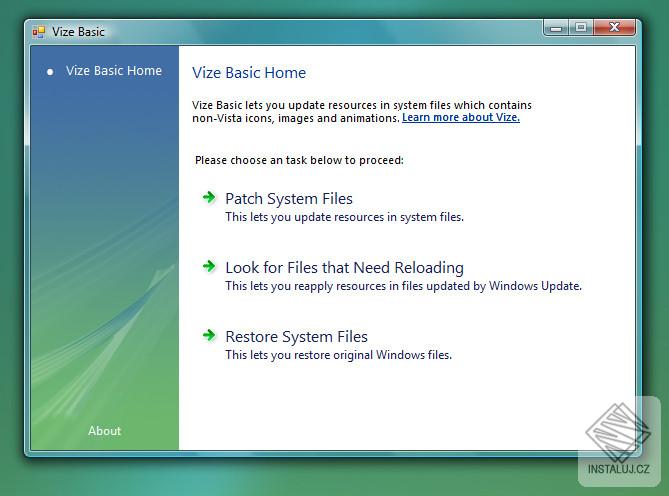This screenshot has width=669, height=496.
Task: Follow the Learn more about Vize link
Action: [461, 117]
